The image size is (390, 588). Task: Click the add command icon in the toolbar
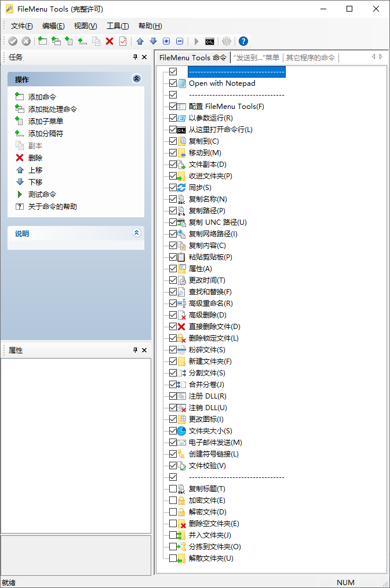point(42,41)
